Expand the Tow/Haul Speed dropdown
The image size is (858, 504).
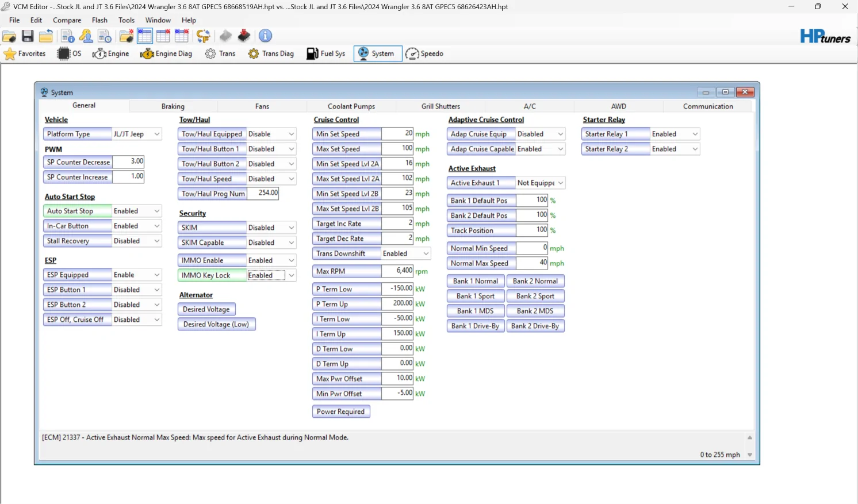coord(292,179)
